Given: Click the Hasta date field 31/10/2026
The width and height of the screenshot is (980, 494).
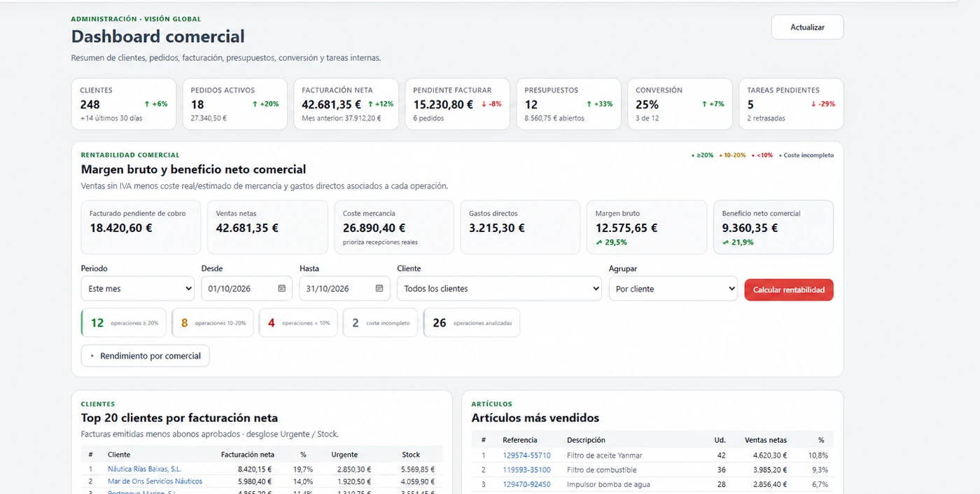Looking at the screenshot, I should 344,289.
